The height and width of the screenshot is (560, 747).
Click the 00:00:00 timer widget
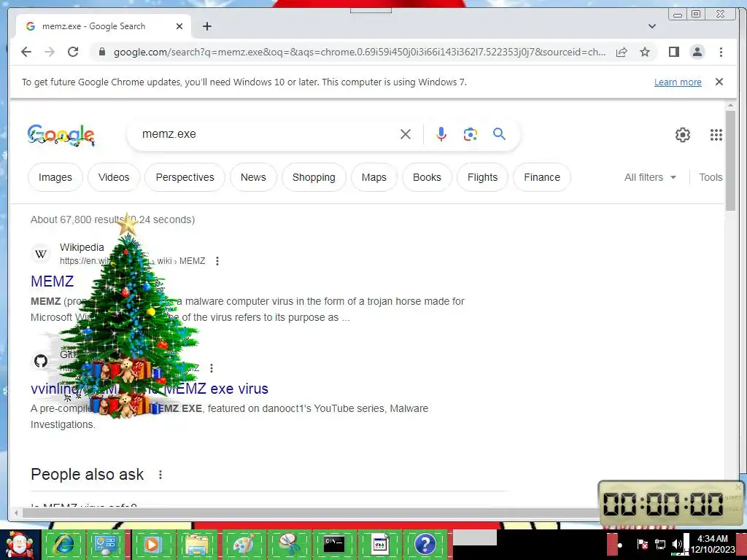pos(671,504)
